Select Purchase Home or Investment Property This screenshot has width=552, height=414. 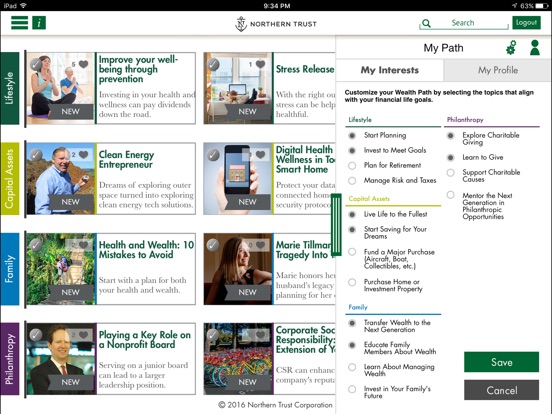point(352,282)
